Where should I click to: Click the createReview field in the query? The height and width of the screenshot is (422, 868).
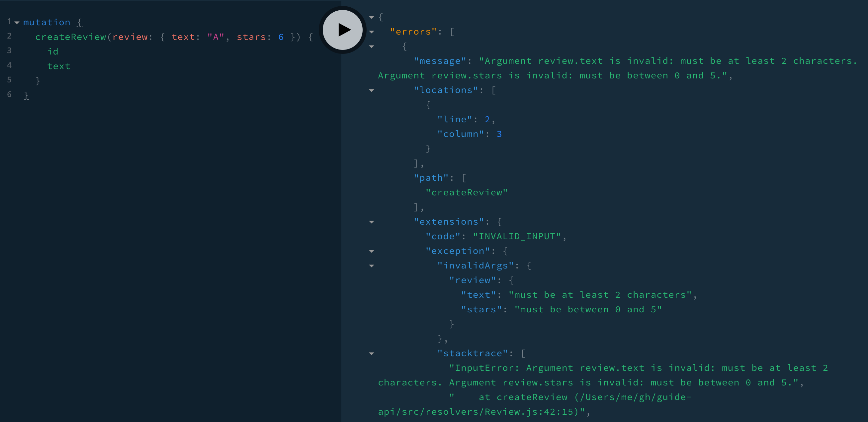71,37
